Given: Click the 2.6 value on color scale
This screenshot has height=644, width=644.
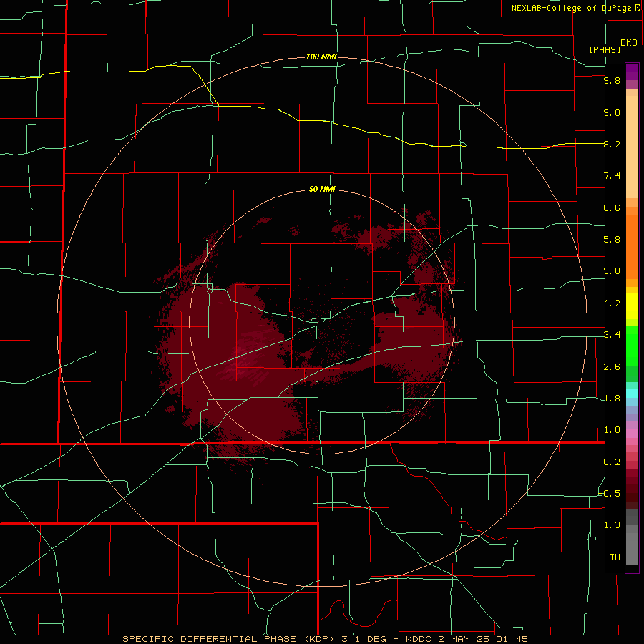Looking at the screenshot, I should [612, 367].
